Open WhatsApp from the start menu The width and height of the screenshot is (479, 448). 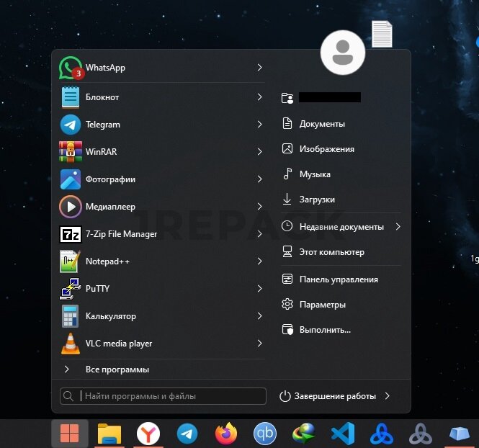click(104, 68)
